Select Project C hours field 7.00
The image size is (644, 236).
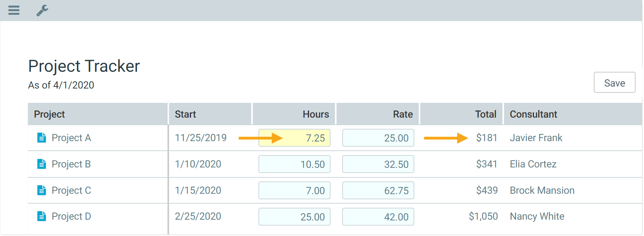[x=294, y=191]
